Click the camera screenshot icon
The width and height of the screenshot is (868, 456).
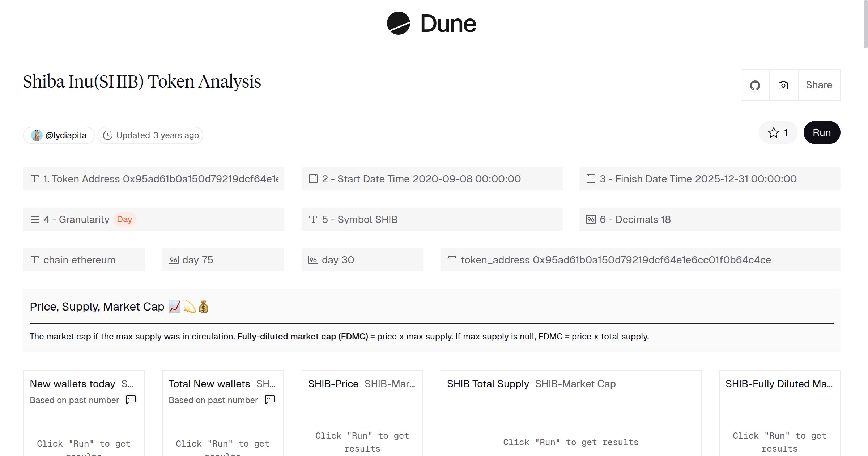[783, 85]
